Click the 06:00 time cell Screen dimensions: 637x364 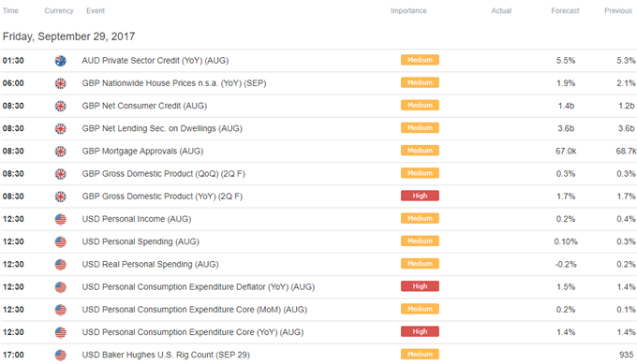pos(13,83)
